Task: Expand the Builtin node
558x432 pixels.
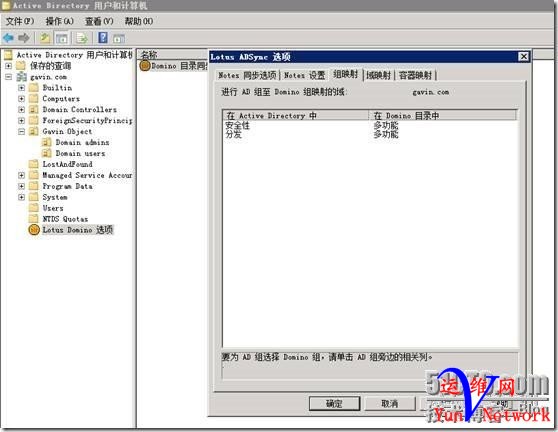Action: pos(21,88)
